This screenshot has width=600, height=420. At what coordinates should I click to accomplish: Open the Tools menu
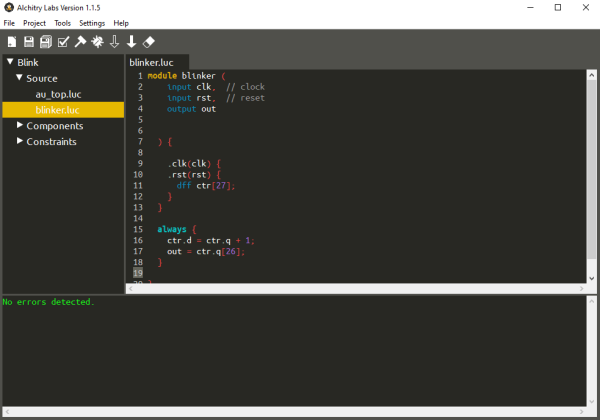(62, 23)
